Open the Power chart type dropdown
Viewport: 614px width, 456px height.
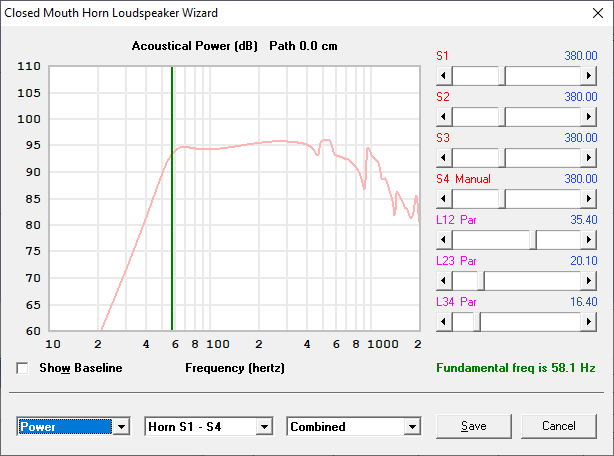pos(121,427)
